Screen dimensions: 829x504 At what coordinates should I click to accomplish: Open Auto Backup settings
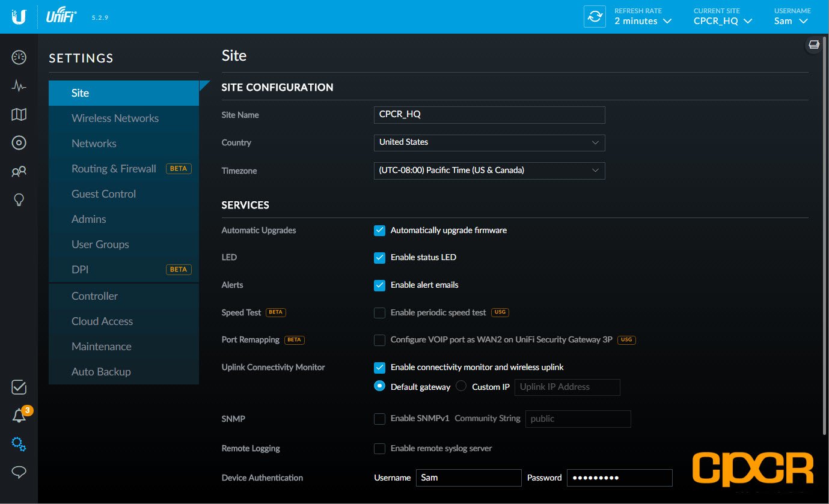pyautogui.click(x=124, y=372)
